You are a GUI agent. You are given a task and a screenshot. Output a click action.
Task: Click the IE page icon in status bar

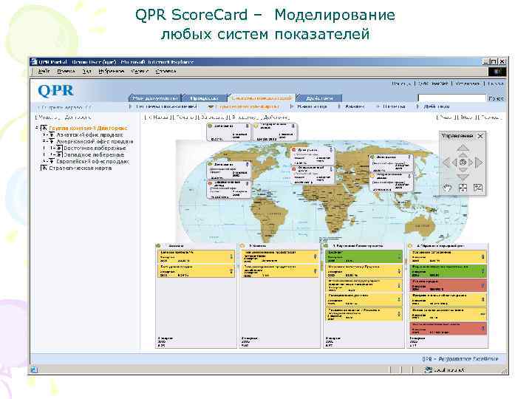point(34,369)
